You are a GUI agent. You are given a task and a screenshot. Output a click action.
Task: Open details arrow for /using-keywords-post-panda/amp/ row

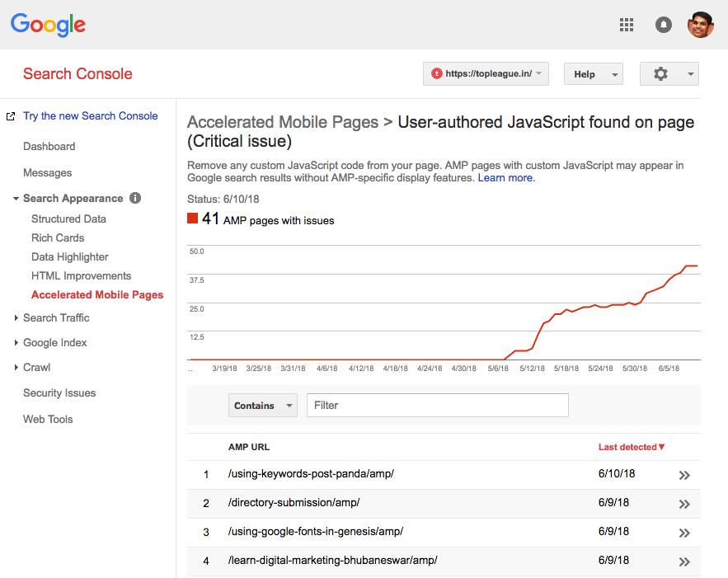tap(684, 475)
